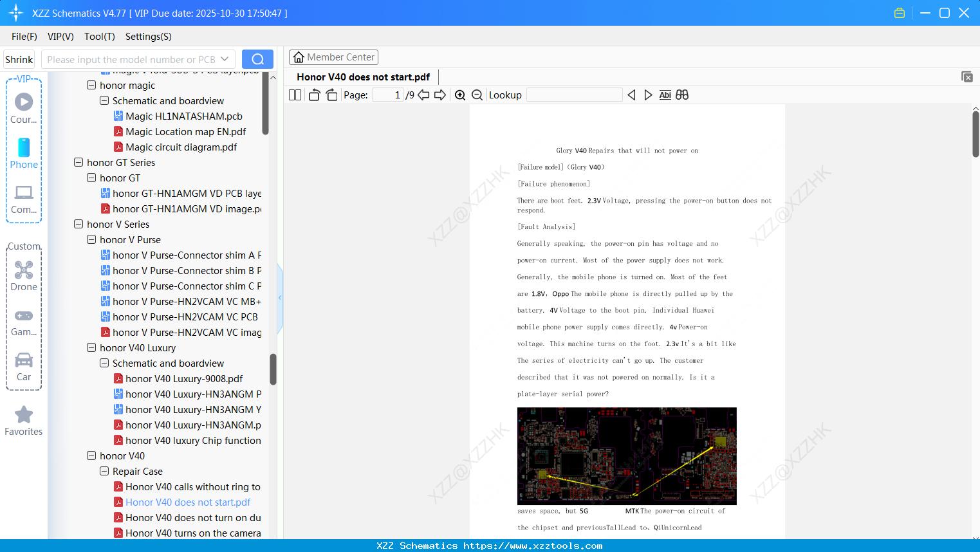Image resolution: width=980 pixels, height=552 pixels.
Task: Click the blue search button
Action: click(x=257, y=59)
